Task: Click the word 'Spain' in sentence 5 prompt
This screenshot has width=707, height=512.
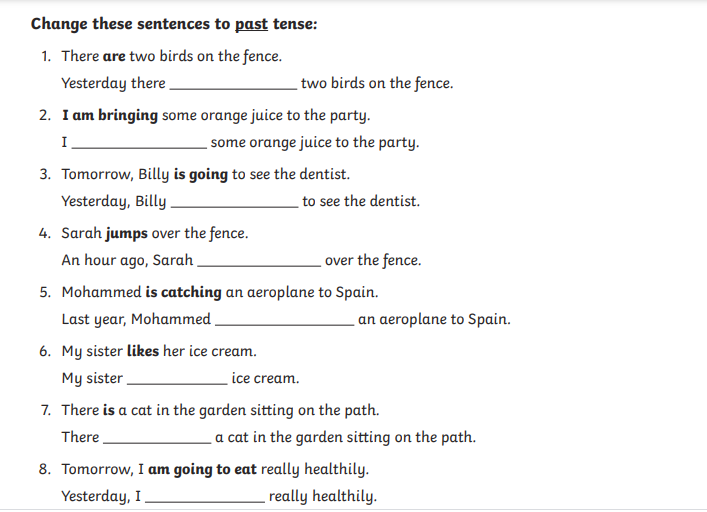Action: (x=355, y=293)
